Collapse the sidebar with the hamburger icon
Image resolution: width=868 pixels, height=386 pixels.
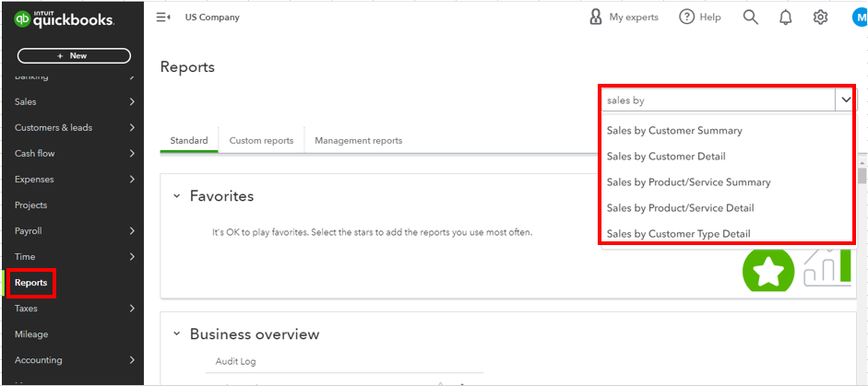click(163, 18)
